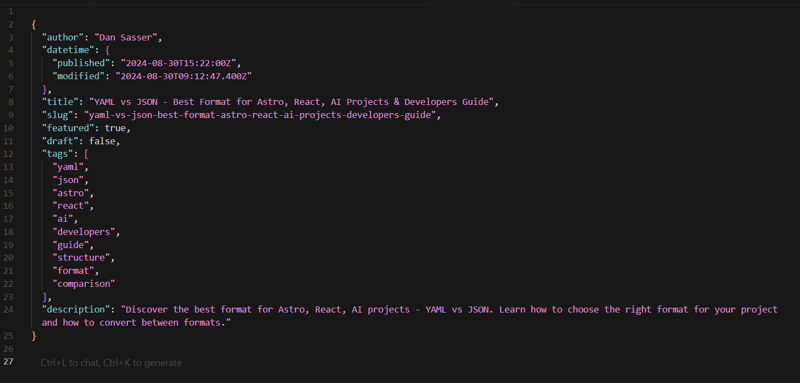Viewport: 800px width, 383px height.
Task: Click the opening curly brace on line 2
Action: click(x=34, y=24)
